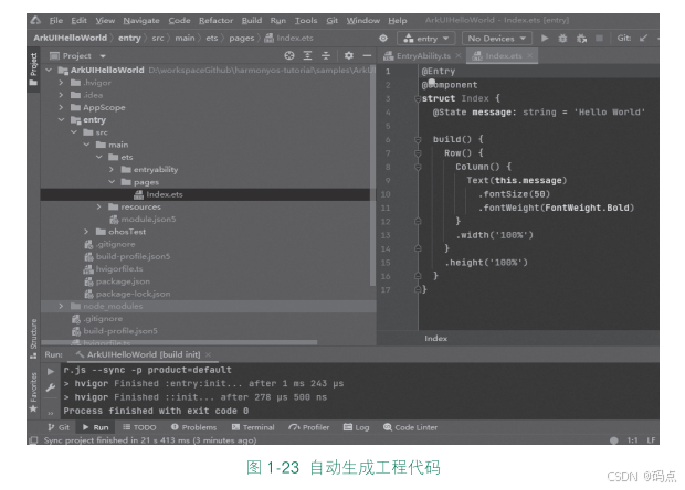The width and height of the screenshot is (685, 490).
Task: Collapse the pages folder
Action: (x=111, y=182)
